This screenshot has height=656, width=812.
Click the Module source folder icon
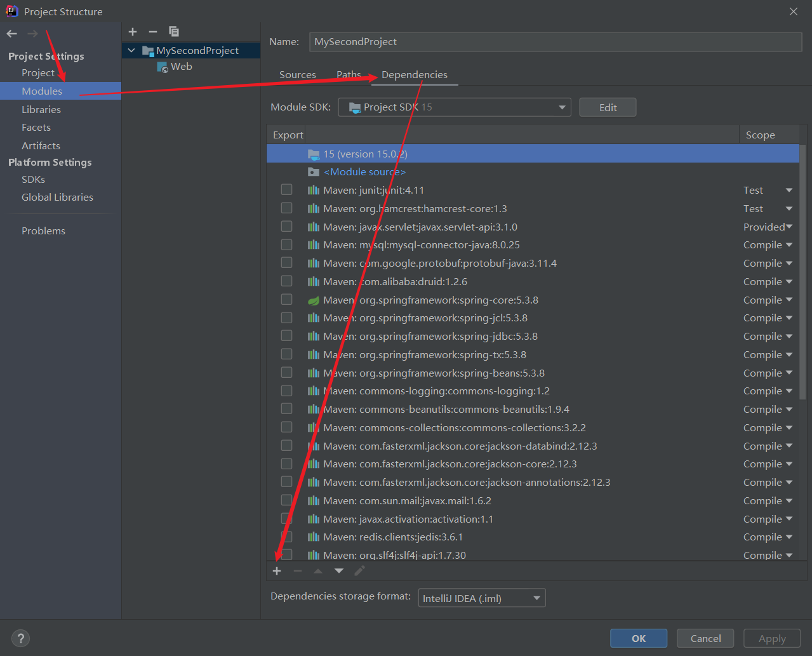coord(314,172)
